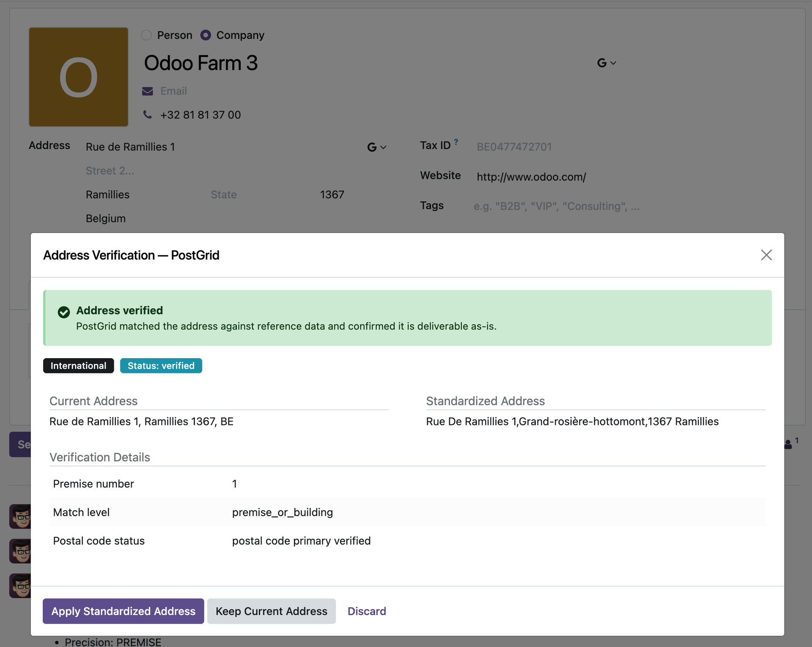The width and height of the screenshot is (812, 647).
Task: Click the Odoo Farm 3 avatar image
Action: coord(79,77)
